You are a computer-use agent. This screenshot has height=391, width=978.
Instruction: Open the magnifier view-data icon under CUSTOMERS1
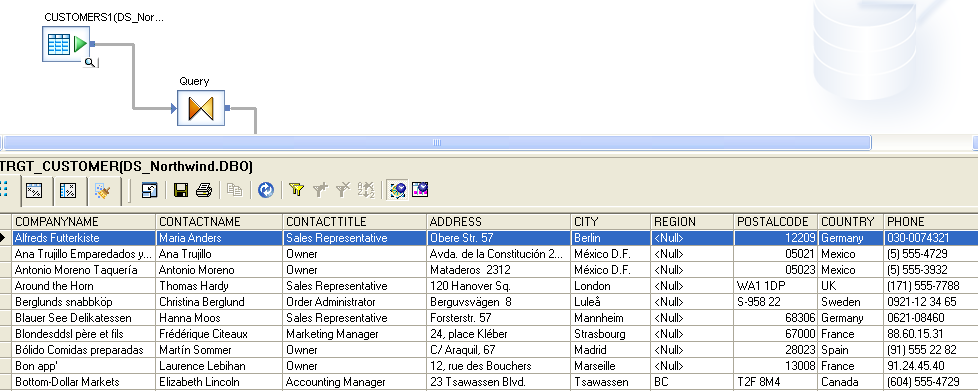click(90, 62)
